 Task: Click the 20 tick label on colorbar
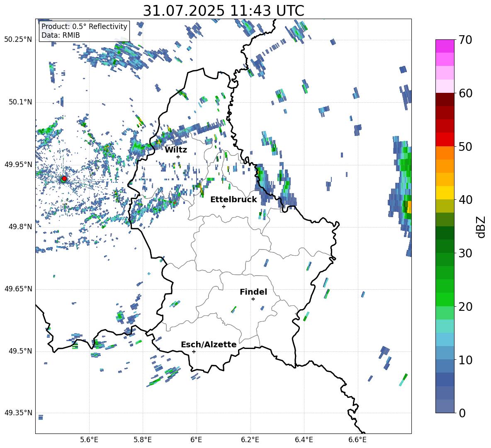pos(465,307)
